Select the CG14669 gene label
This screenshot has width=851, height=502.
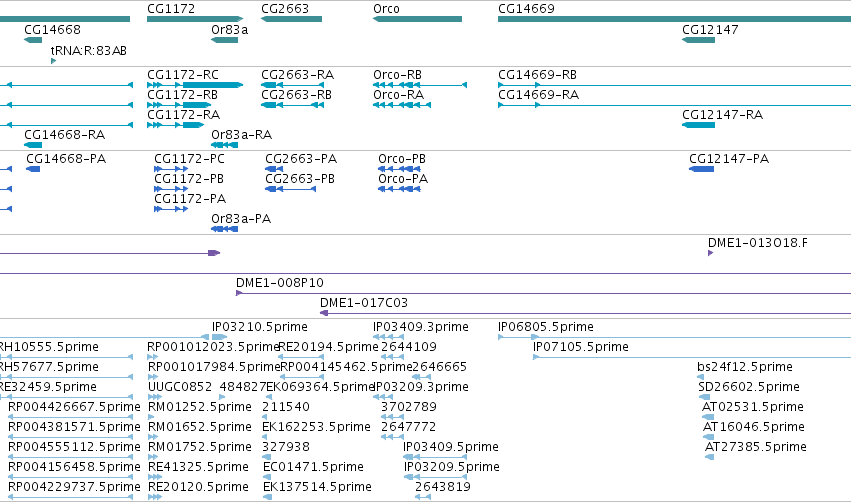click(x=526, y=9)
